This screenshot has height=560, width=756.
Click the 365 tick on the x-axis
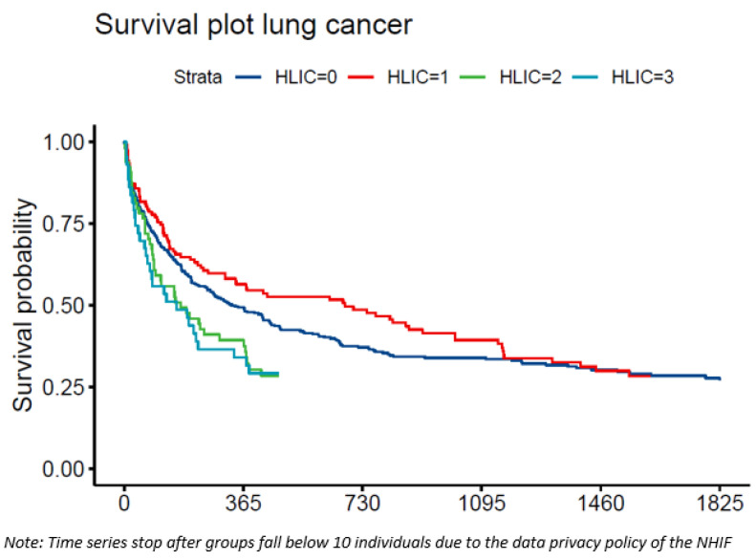click(243, 504)
